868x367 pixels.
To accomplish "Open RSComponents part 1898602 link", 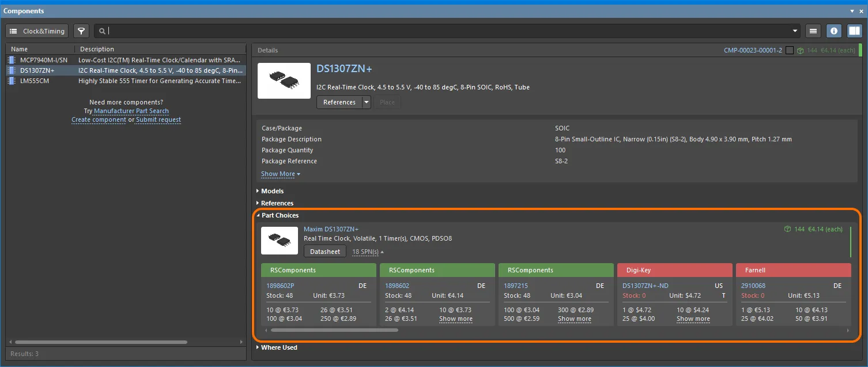I will [397, 286].
